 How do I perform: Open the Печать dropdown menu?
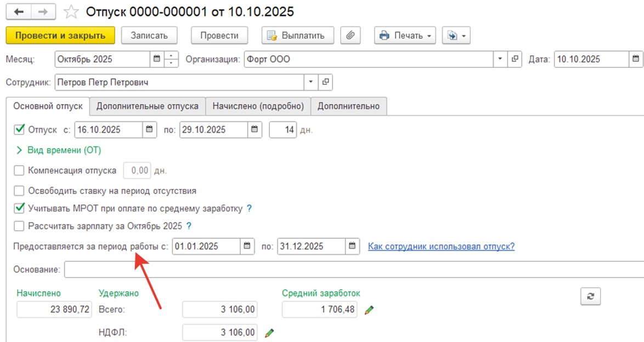405,36
